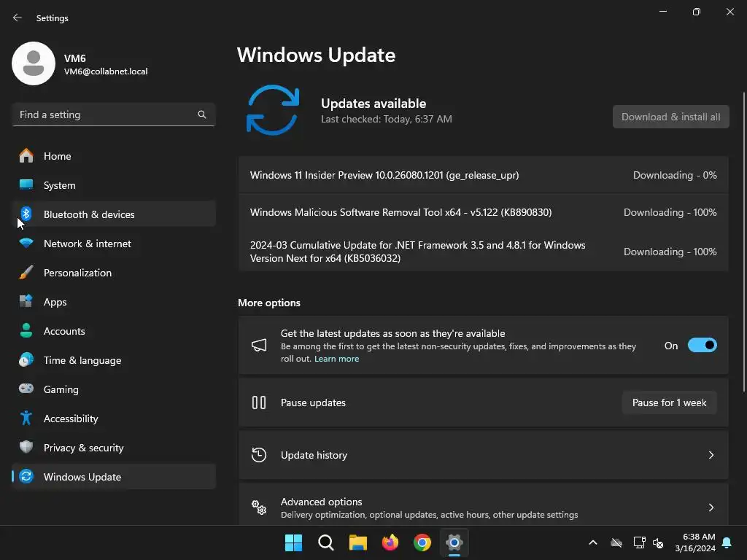747x560 pixels.
Task: Click the Gaming controller icon
Action: tap(26, 389)
